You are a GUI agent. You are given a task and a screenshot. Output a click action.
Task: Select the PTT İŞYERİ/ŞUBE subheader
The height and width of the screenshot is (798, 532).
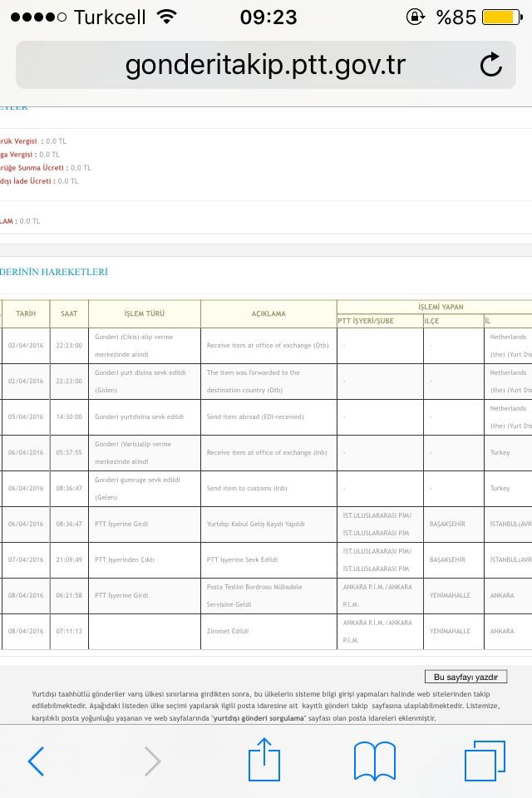coord(380,321)
